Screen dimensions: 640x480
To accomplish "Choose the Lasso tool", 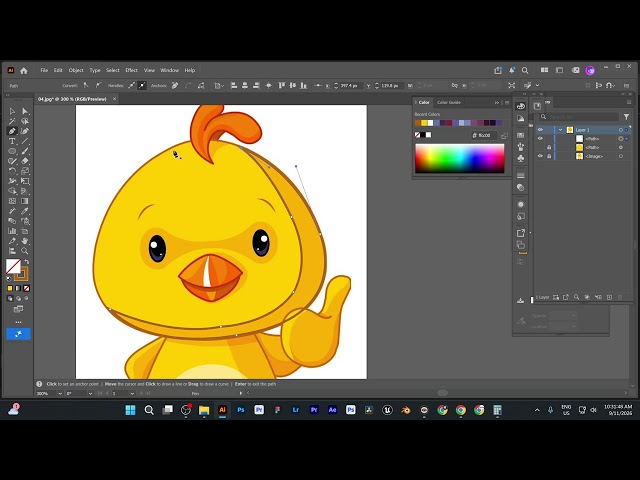I will click(25, 121).
